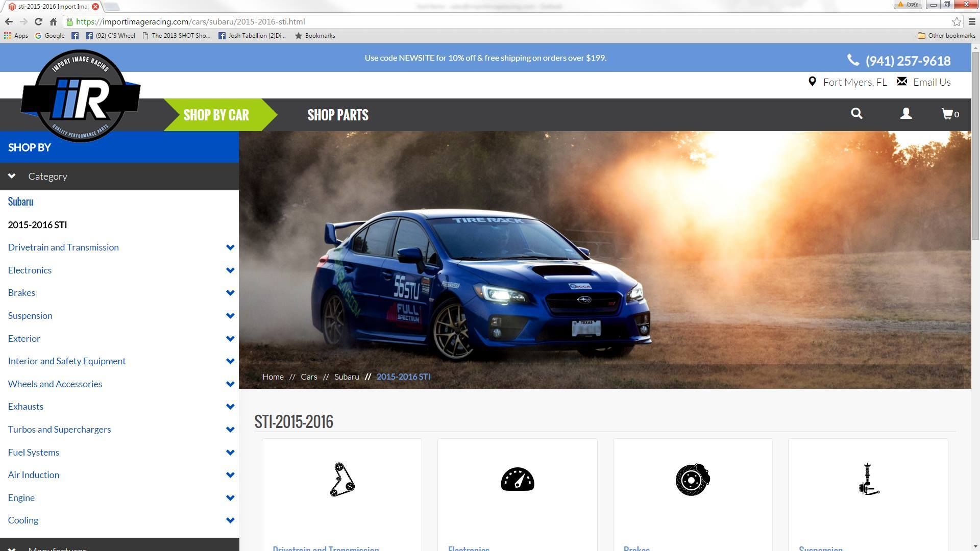This screenshot has width=980, height=551.
Task: Open Turbos and Superchargers sidebar link
Action: [59, 430]
